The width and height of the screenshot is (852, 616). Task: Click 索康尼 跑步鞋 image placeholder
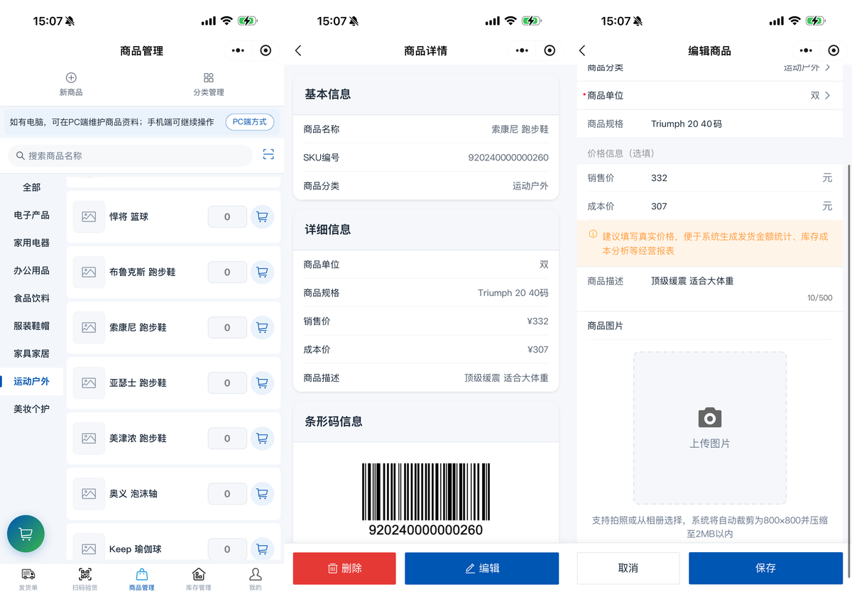89,328
